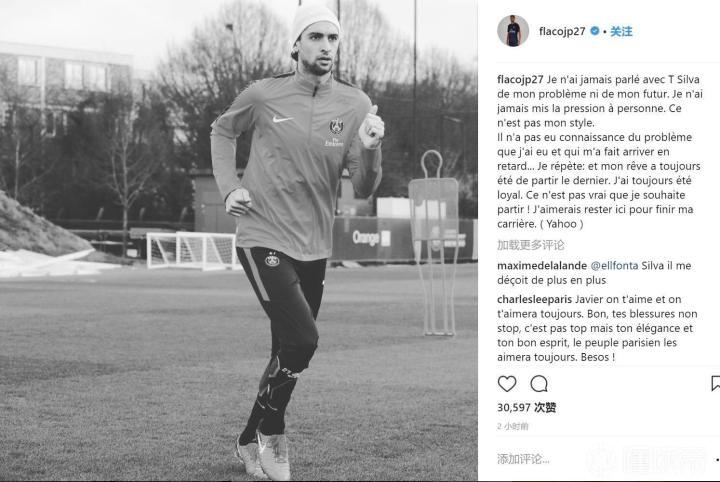Image resolution: width=720 pixels, height=482 pixels.
Task: Click the watermark logo at bottom right
Action: [x=646, y=460]
